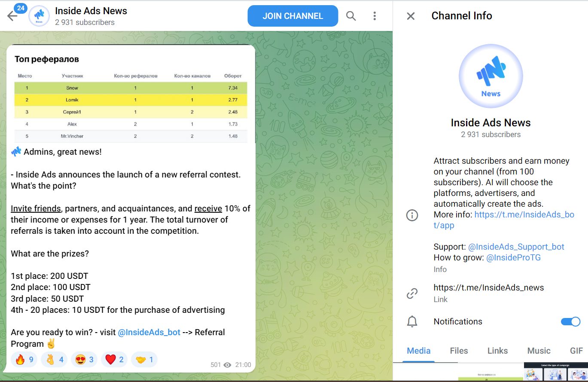Click the link icon beside channel URL

[412, 293]
